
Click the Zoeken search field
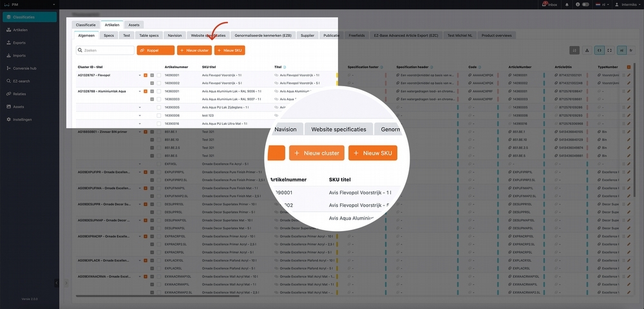pos(105,50)
